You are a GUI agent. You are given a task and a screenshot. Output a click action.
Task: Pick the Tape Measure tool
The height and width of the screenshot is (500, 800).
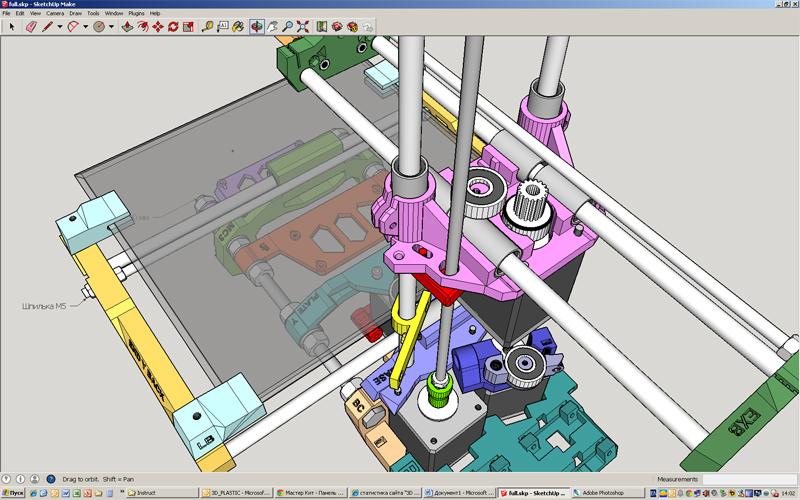207,27
